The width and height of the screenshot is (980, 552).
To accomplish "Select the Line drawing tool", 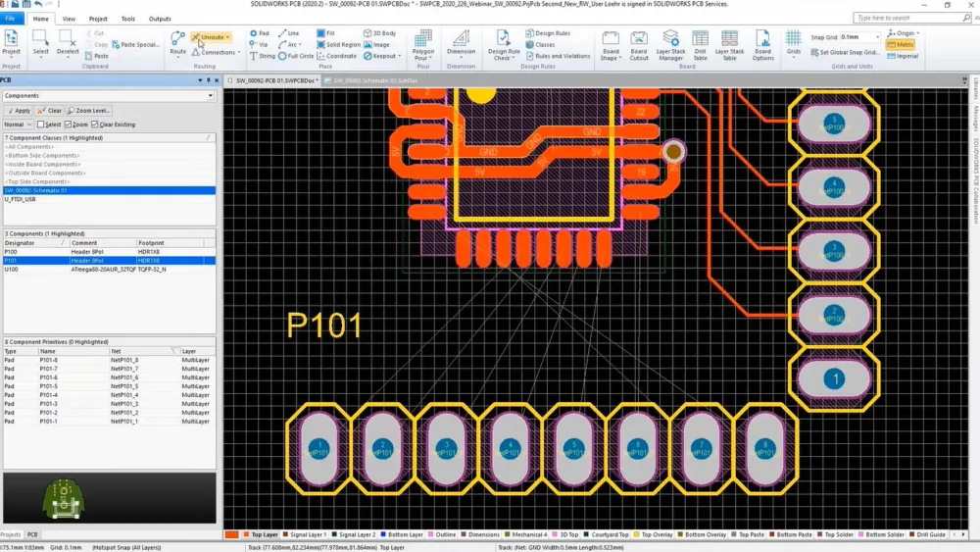I will 289,33.
